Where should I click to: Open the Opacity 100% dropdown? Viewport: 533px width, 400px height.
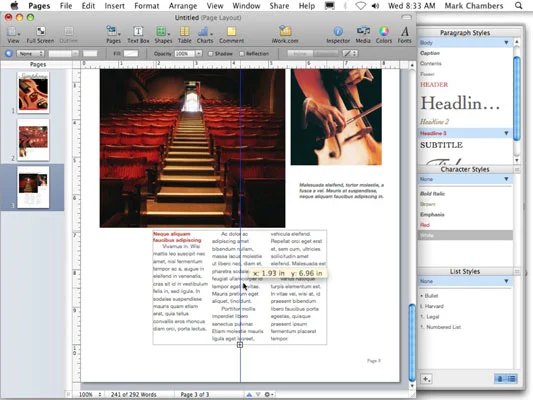click(199, 54)
